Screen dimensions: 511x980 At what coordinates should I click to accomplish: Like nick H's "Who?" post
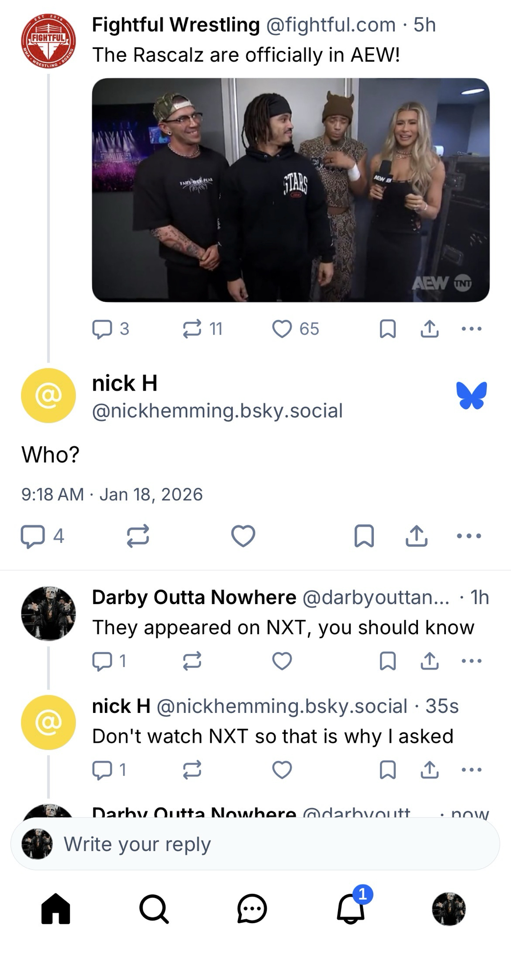243,536
